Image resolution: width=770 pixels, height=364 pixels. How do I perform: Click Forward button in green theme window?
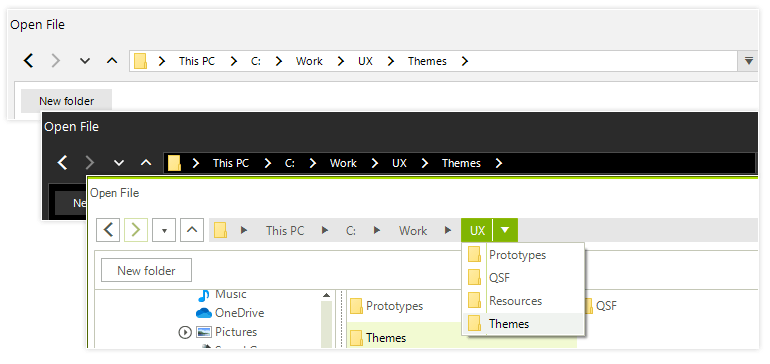tap(136, 230)
